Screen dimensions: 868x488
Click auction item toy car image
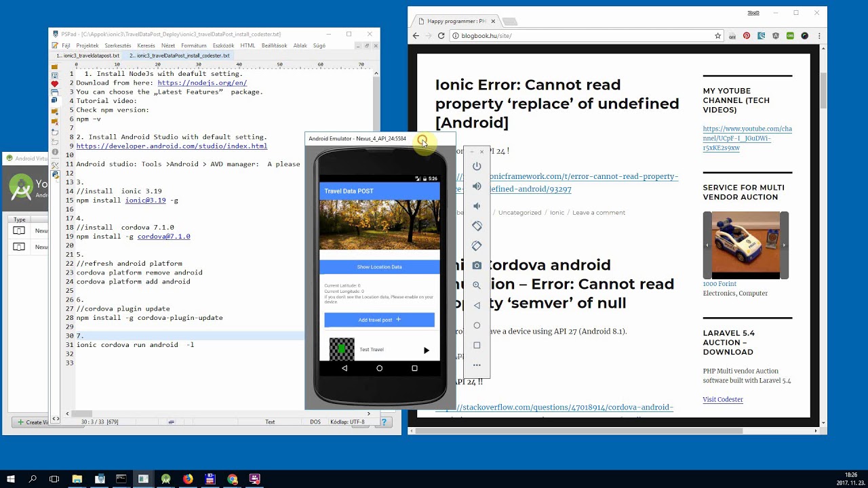tap(745, 245)
